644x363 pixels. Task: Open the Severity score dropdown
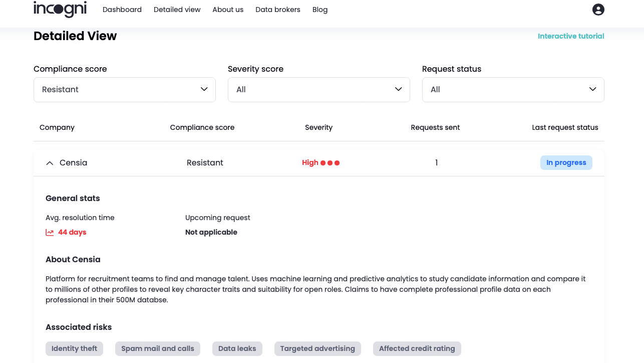[319, 90]
